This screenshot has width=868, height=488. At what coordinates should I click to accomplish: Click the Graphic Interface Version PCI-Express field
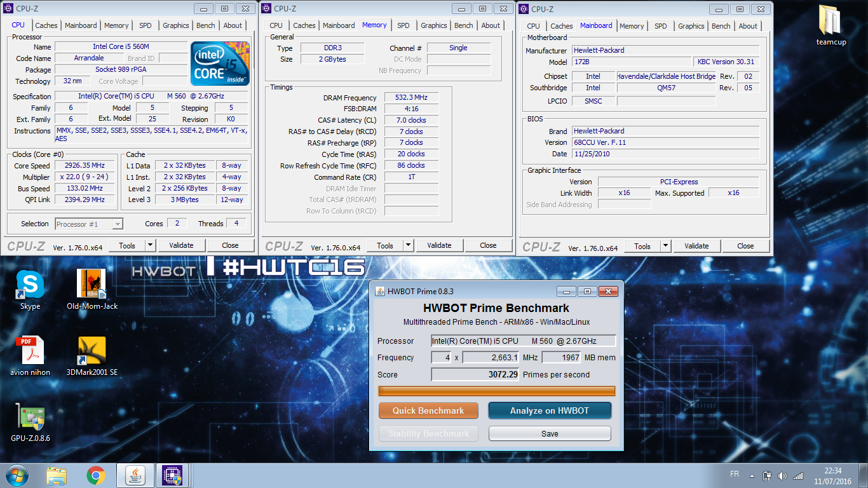point(679,182)
